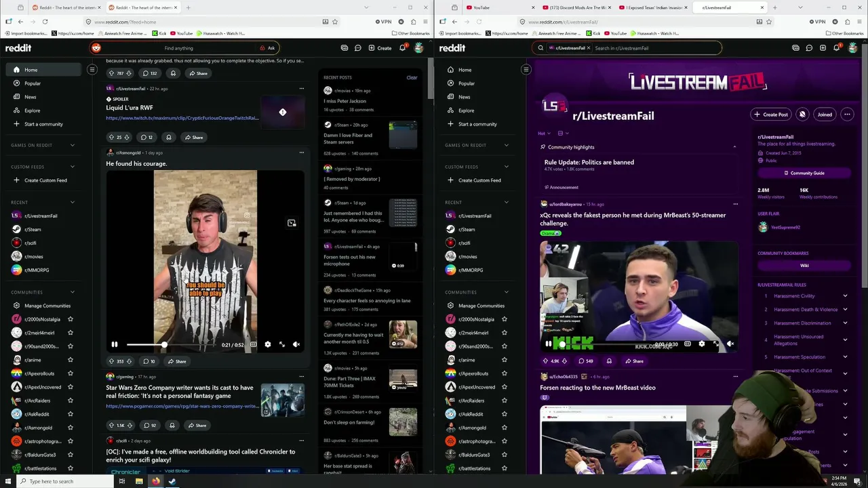Viewport: 868px width, 488px height.
Task: Clear the Recent Posts list
Action: 412,77
